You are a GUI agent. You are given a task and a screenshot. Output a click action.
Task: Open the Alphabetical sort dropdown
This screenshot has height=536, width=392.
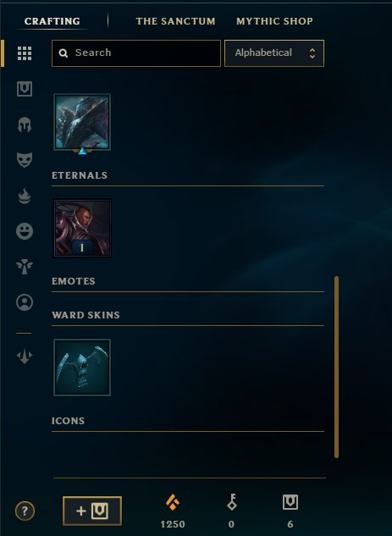274,53
